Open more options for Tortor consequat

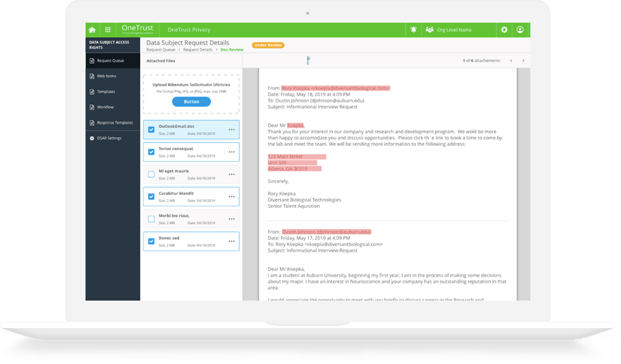tap(232, 152)
